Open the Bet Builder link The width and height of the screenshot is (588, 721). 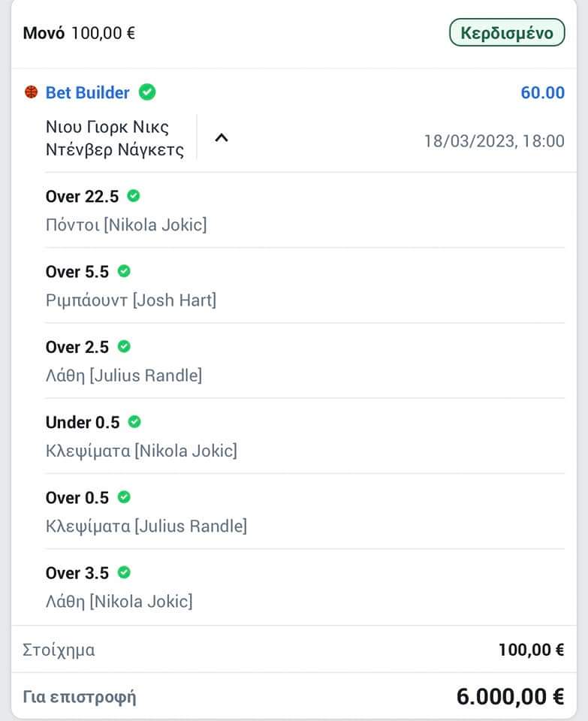(87, 92)
